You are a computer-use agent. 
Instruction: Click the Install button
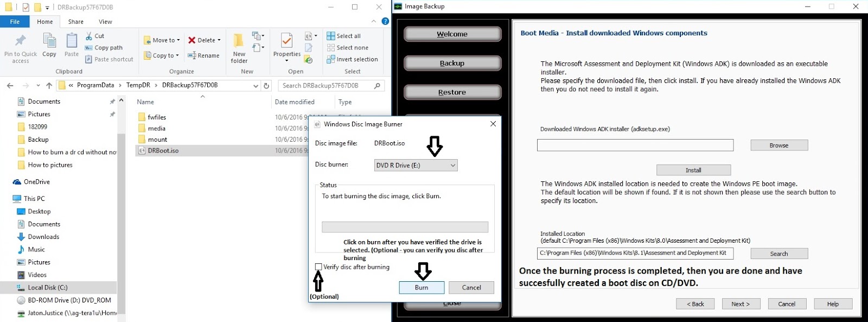pyautogui.click(x=693, y=171)
